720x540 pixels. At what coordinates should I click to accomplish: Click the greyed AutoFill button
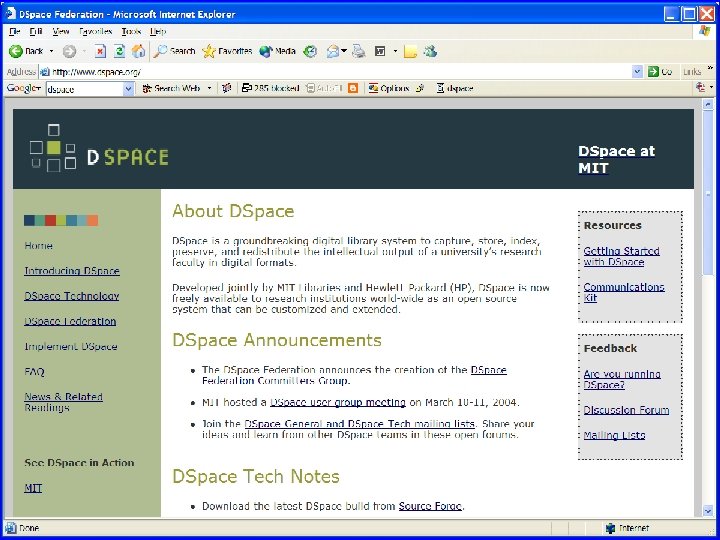(325, 88)
